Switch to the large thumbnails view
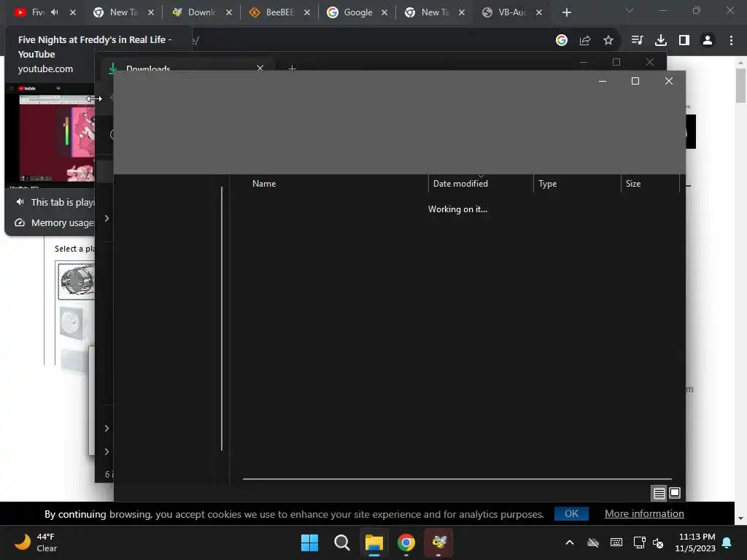Viewport: 747px width, 560px height. coord(675,494)
